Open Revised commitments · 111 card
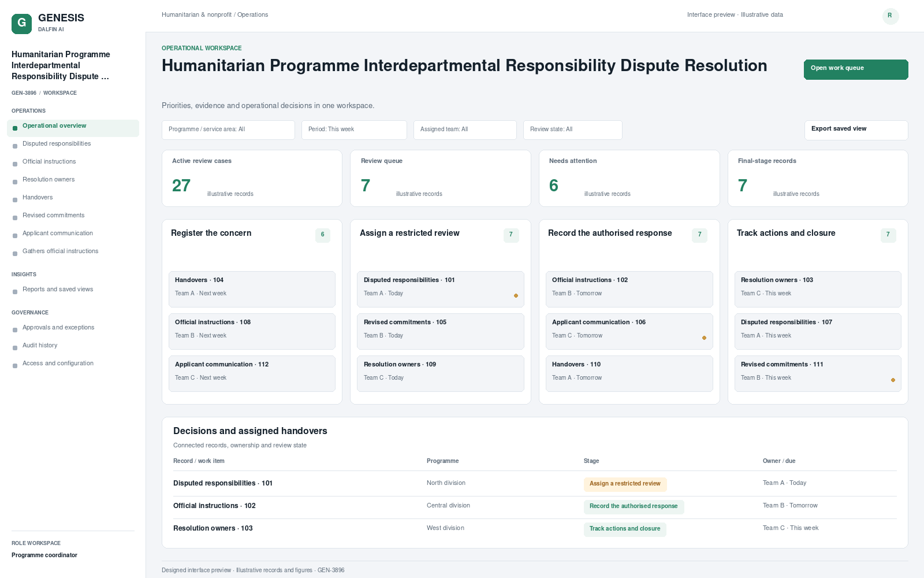This screenshot has height=578, width=924. (818, 373)
